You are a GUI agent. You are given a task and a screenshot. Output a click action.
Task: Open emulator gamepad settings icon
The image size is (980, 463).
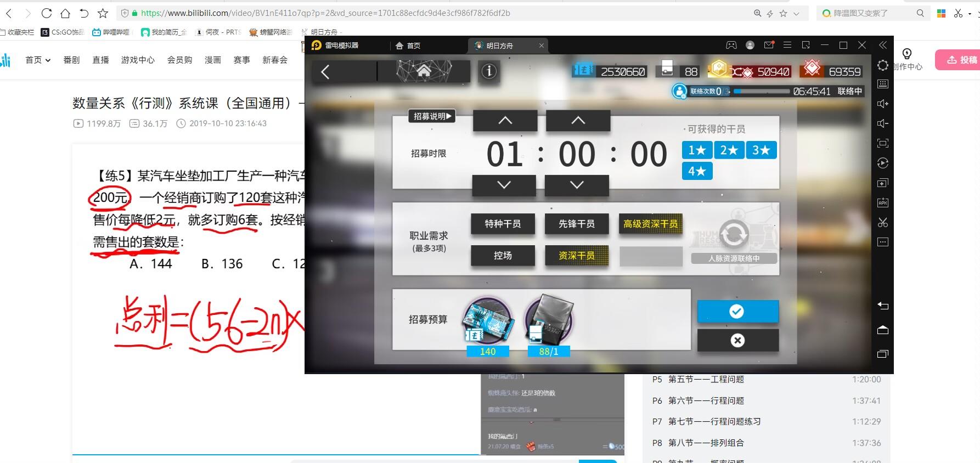pyautogui.click(x=731, y=45)
